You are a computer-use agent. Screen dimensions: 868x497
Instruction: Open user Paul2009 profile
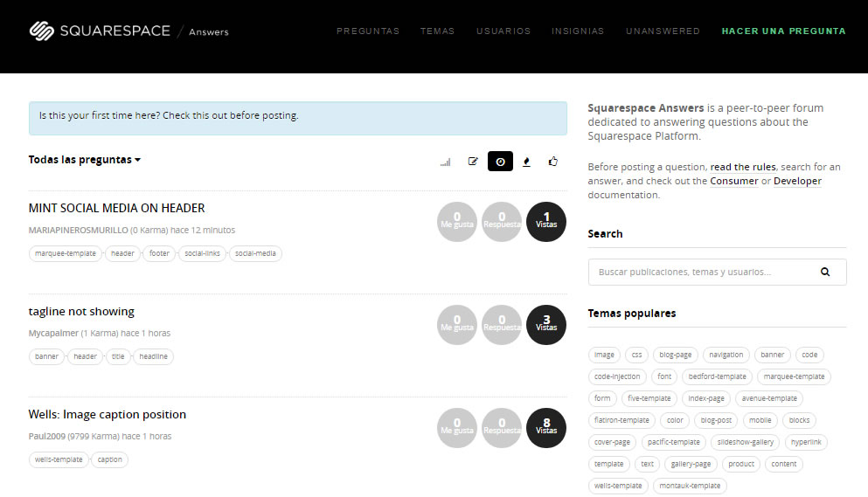(x=47, y=436)
